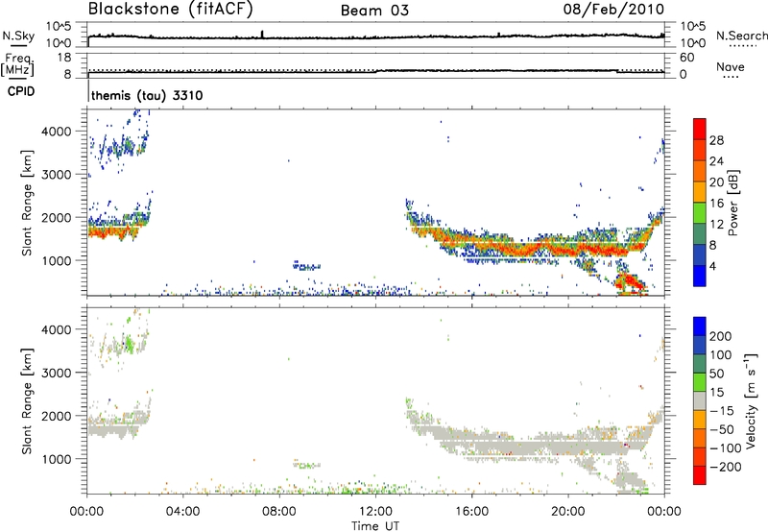This screenshot has width=768, height=532.
Task: Click the date '08/Feb/2010'
Action: click(x=613, y=10)
